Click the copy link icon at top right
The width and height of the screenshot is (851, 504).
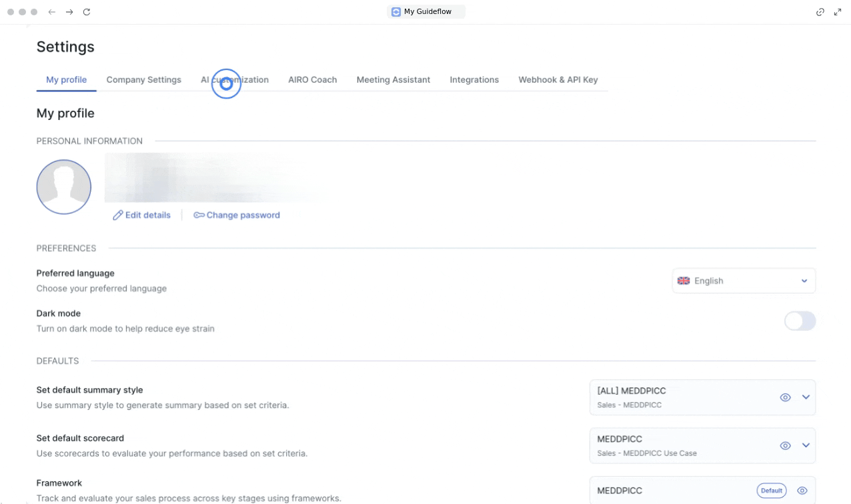point(820,12)
